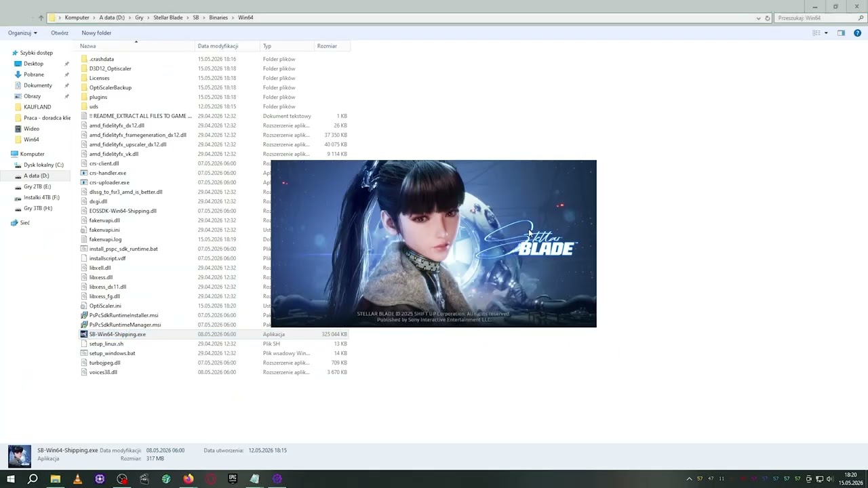Navigate to Gry in the address path
Screen dimensions: 868x488
pos(139,18)
